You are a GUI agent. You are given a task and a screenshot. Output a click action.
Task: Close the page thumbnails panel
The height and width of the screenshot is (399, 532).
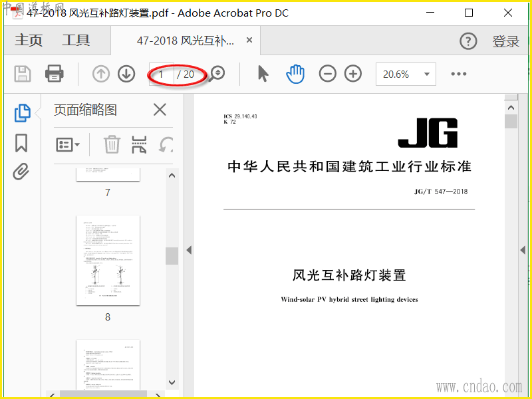pos(160,110)
